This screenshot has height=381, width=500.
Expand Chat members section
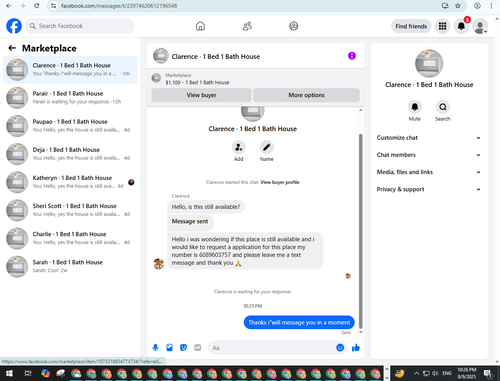[x=429, y=155]
